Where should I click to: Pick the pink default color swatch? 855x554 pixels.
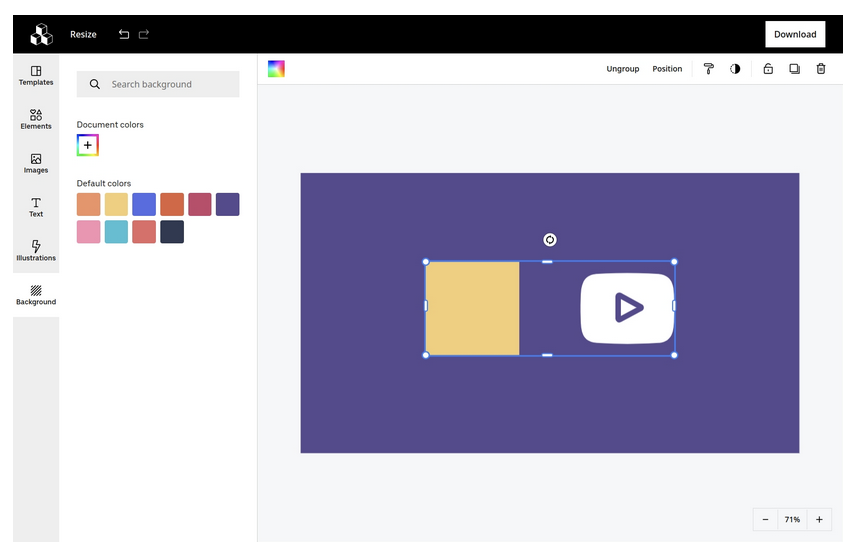point(88,232)
